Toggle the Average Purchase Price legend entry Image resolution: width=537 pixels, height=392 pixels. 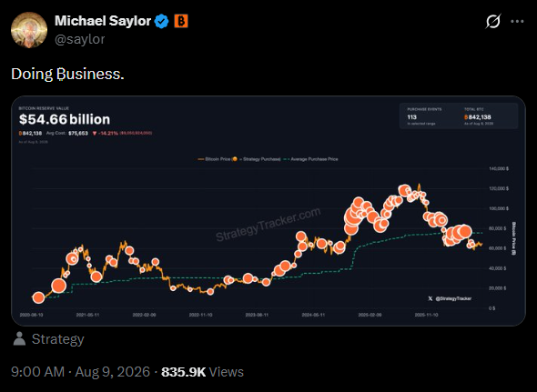[311, 159]
